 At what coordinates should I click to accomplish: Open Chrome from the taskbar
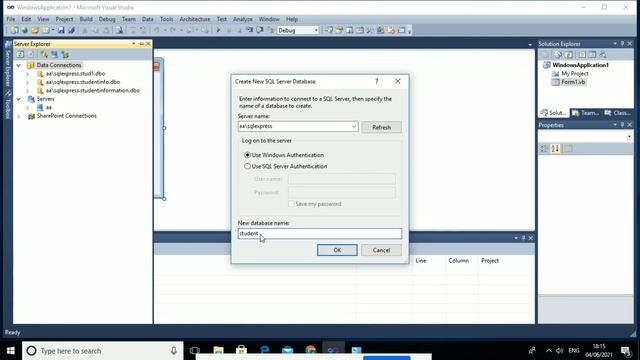(311, 350)
